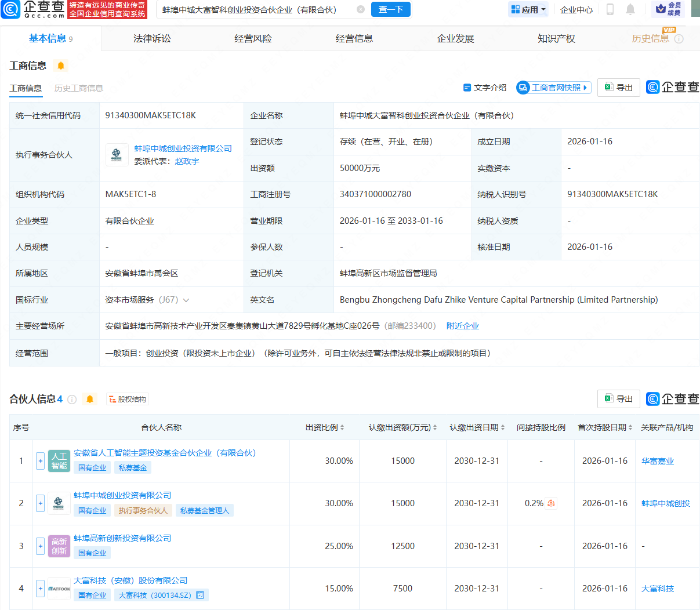
Task: Switch to the 法律诉讼 tab
Action: pyautogui.click(x=152, y=38)
